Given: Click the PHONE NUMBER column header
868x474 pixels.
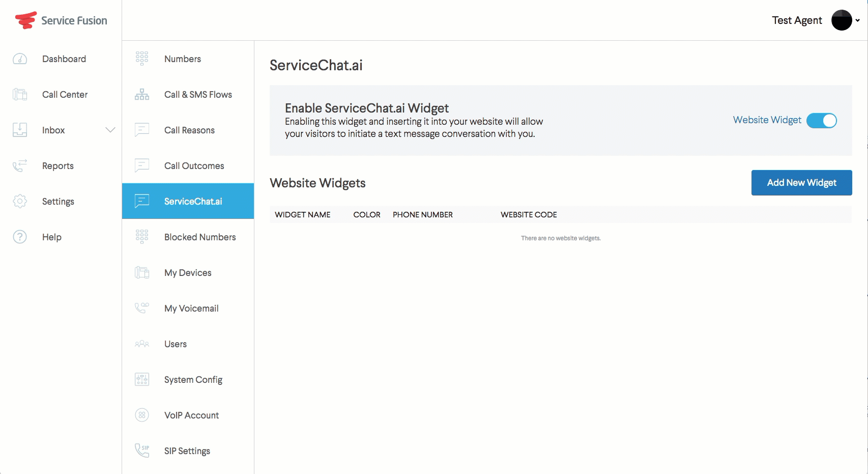Looking at the screenshot, I should tap(423, 215).
